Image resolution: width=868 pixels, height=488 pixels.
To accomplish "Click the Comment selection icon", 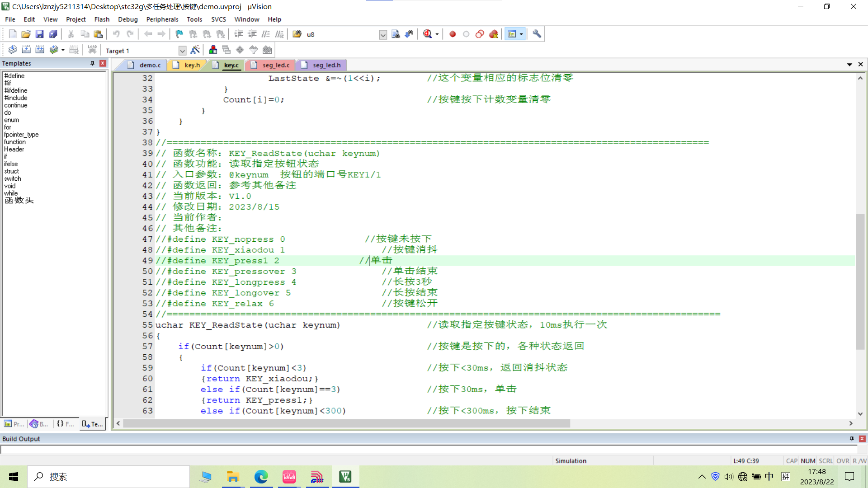I will point(266,34).
